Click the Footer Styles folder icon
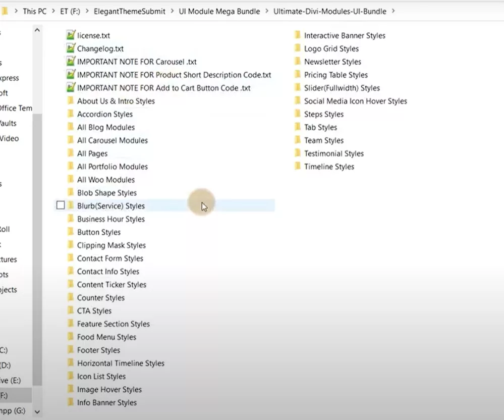504x420 pixels. (71, 350)
